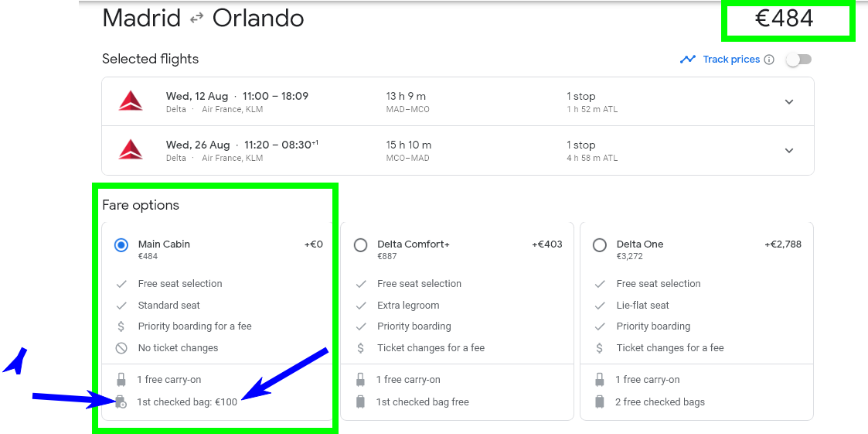The height and width of the screenshot is (434, 868).
Task: Click the €887 Delta Comfort+ fare price
Action: click(x=387, y=257)
